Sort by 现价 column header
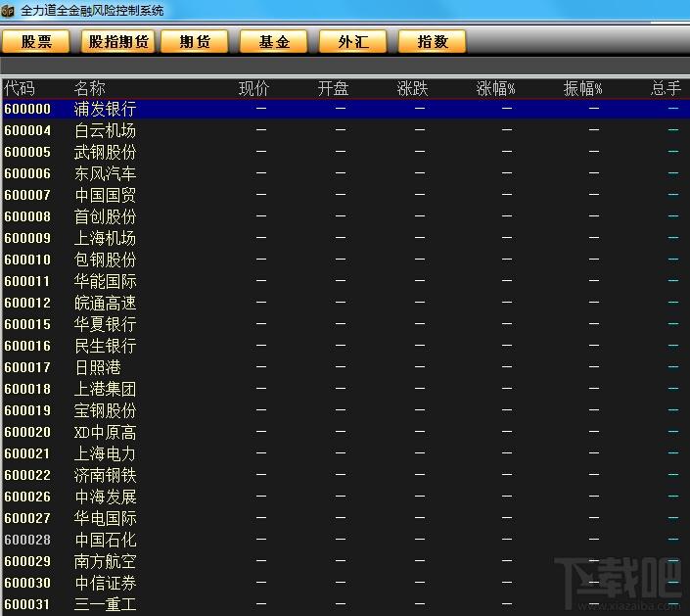This screenshot has width=690, height=616. click(253, 88)
